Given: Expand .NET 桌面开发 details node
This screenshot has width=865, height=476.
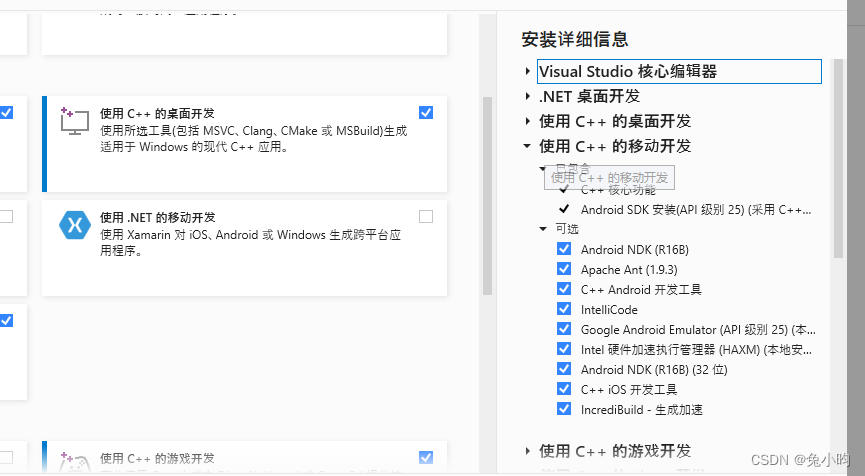Looking at the screenshot, I should (x=527, y=96).
